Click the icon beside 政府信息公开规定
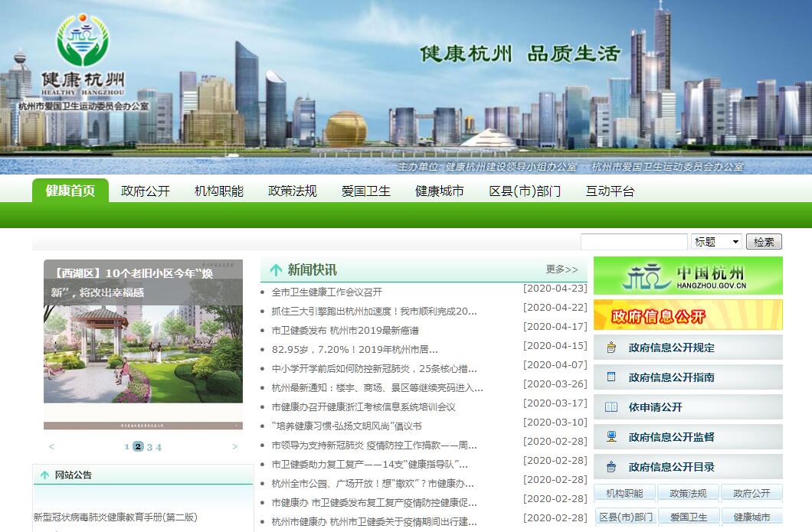Image resolution: width=812 pixels, height=532 pixels. point(611,348)
